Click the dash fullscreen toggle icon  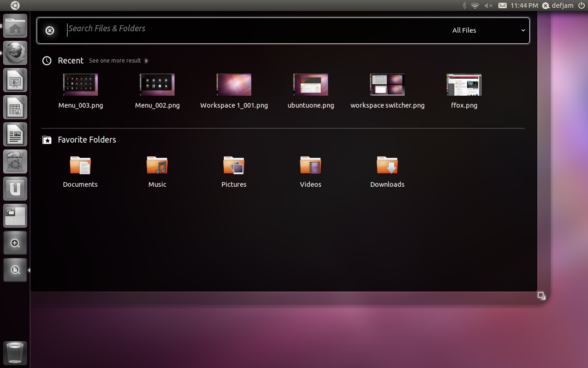coord(542,296)
